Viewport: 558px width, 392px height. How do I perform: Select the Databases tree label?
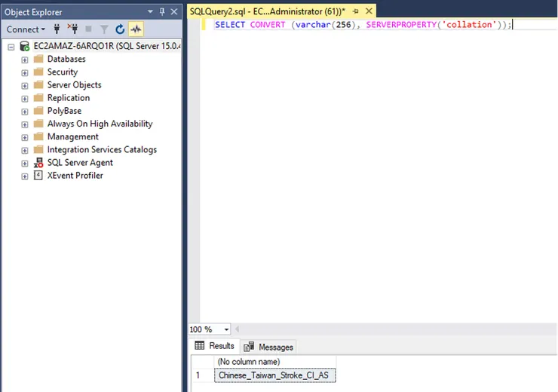pos(66,59)
